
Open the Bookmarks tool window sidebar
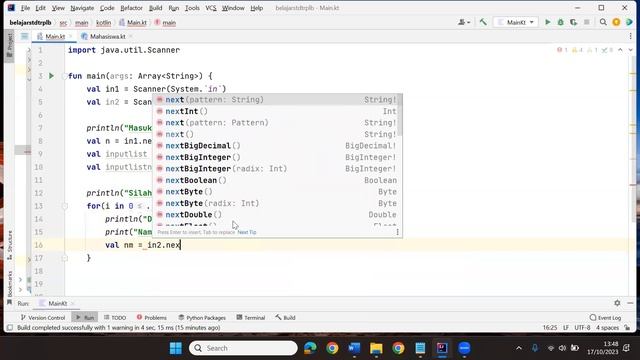click(x=9, y=287)
